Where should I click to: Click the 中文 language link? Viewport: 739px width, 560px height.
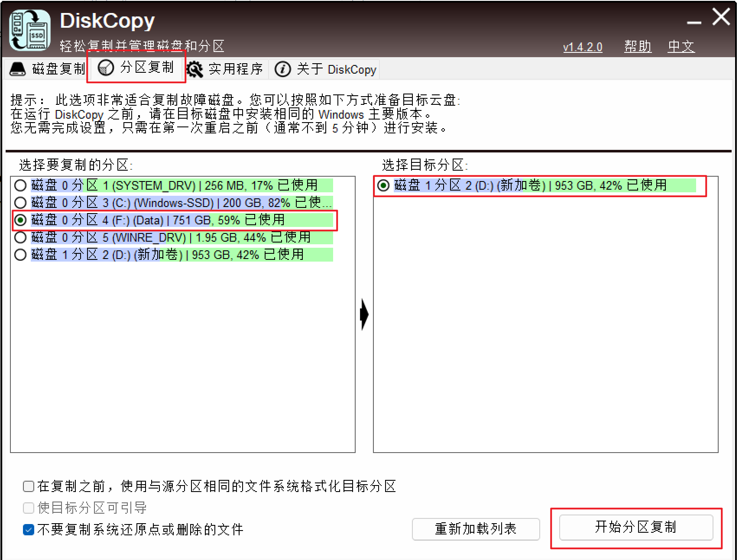pyautogui.click(x=681, y=46)
